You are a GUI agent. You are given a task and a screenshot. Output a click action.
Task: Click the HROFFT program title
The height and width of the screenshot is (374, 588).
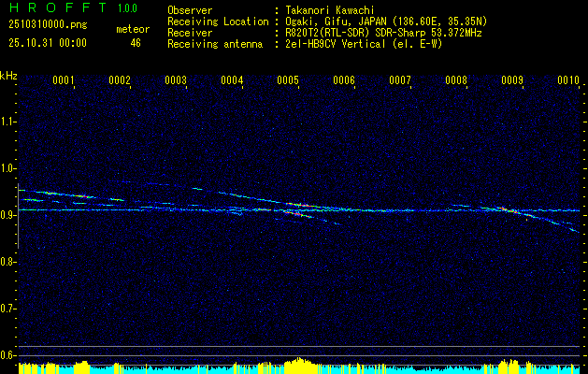58,7
